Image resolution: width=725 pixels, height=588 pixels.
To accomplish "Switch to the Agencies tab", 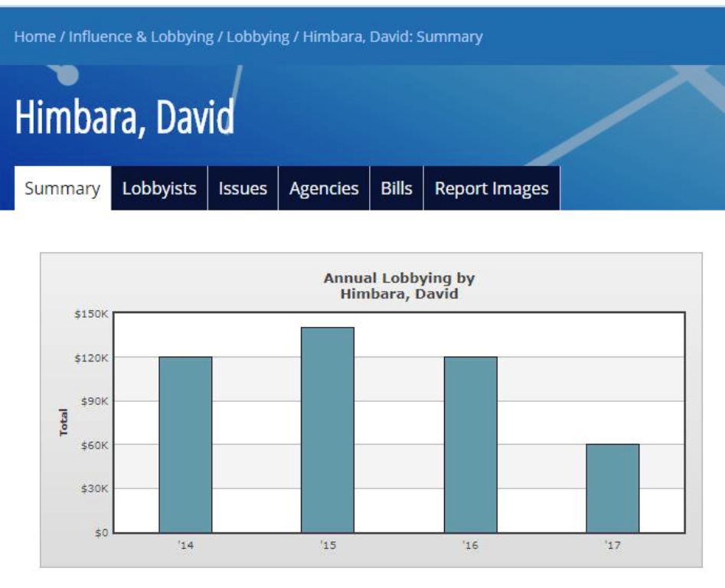I will click(324, 188).
